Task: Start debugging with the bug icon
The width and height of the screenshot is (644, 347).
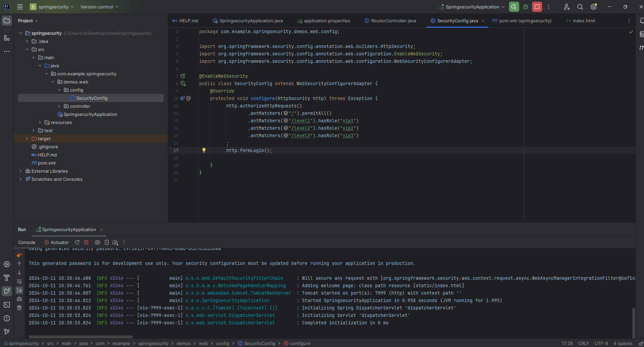Action: coord(526,7)
